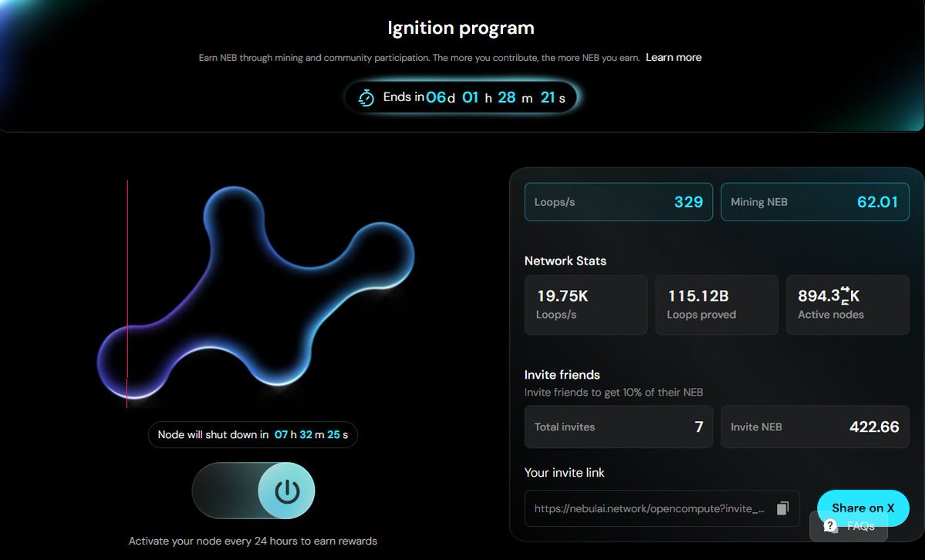Click the Your invite link label

click(x=565, y=473)
